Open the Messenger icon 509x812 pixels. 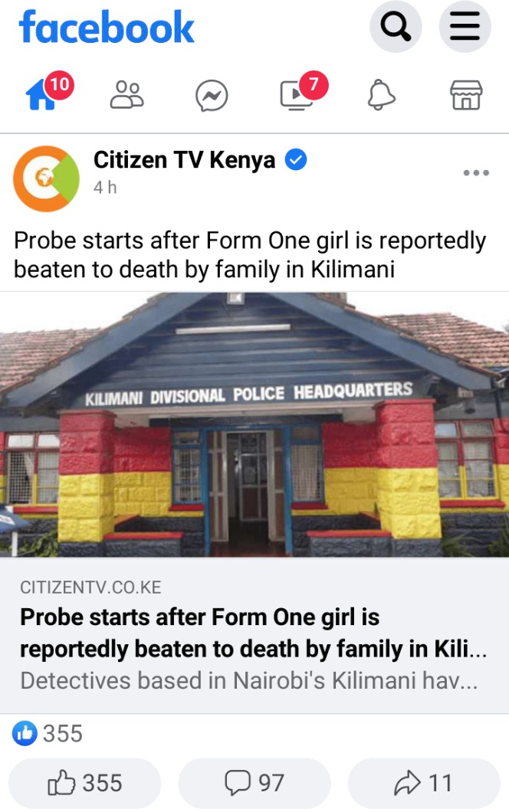[212, 96]
